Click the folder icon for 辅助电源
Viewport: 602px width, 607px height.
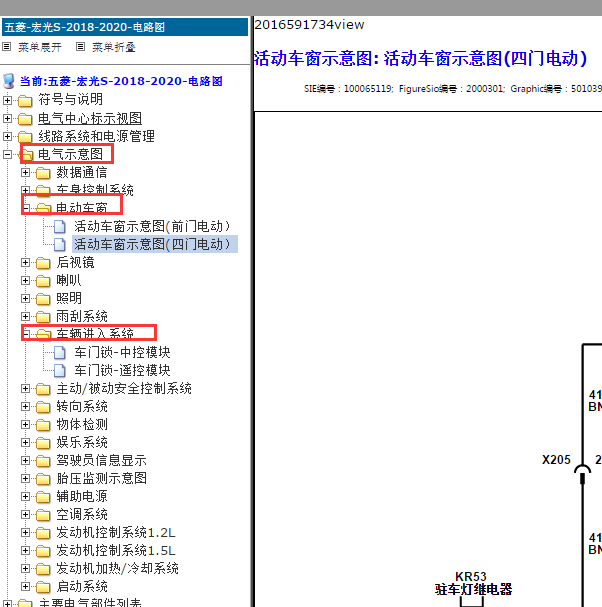point(43,497)
